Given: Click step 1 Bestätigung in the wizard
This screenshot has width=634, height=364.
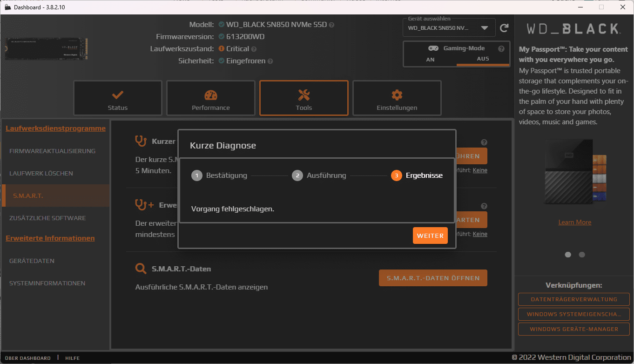Looking at the screenshot, I should tap(219, 175).
